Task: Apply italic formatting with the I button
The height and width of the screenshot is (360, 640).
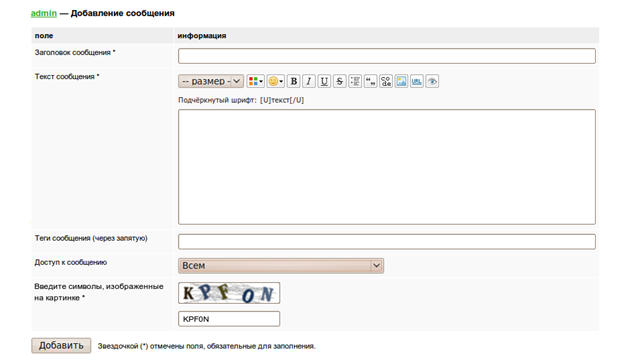Action: pos(309,81)
